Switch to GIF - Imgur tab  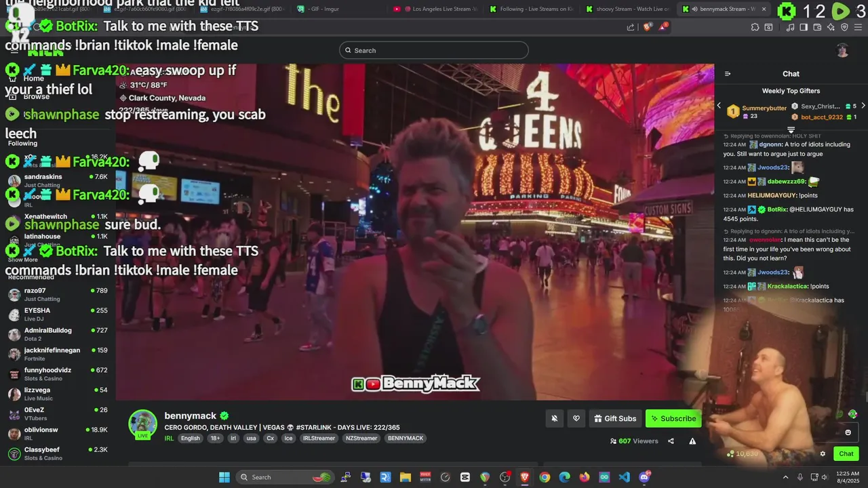[x=338, y=9]
